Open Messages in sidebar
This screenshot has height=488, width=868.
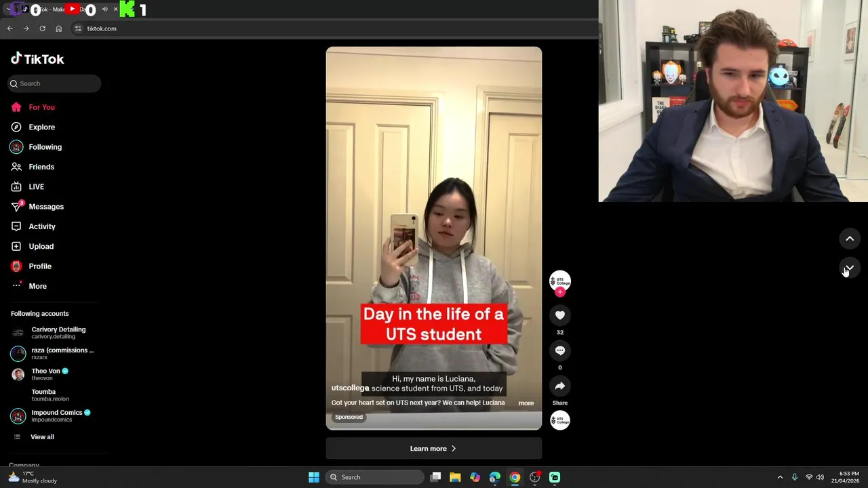[x=45, y=207]
